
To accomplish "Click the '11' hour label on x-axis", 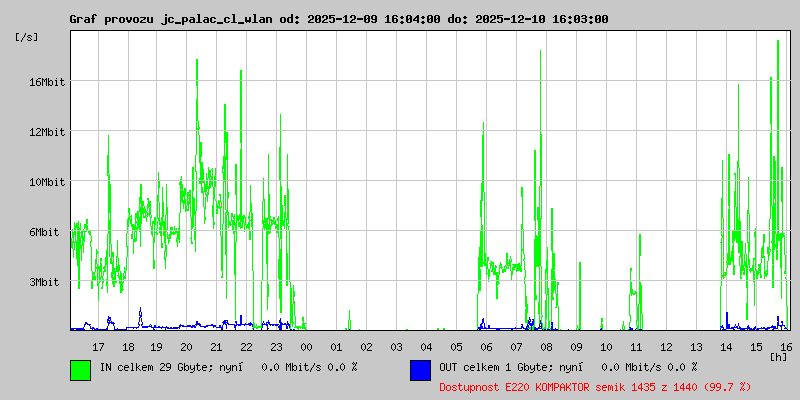I will tap(636, 347).
